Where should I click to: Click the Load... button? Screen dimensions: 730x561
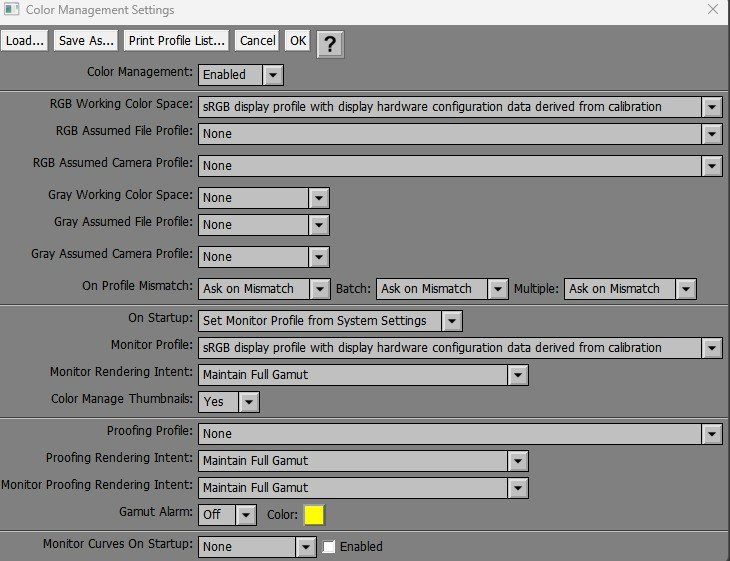coord(25,41)
